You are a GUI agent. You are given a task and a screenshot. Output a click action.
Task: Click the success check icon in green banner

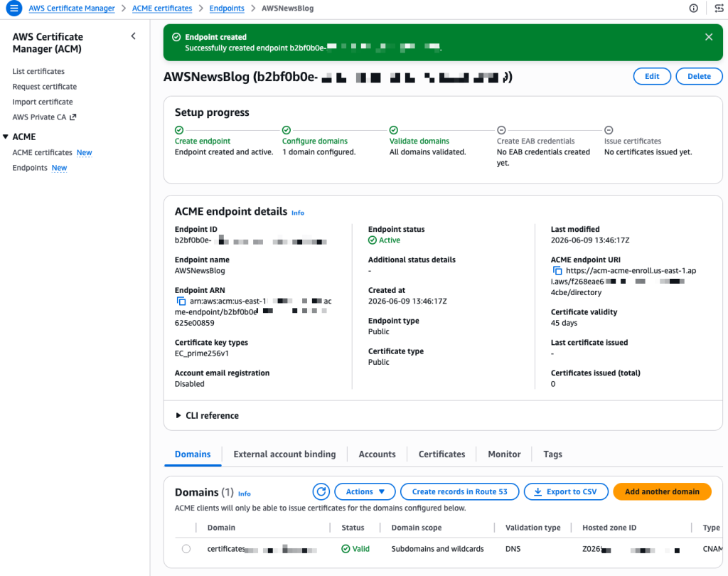point(176,37)
